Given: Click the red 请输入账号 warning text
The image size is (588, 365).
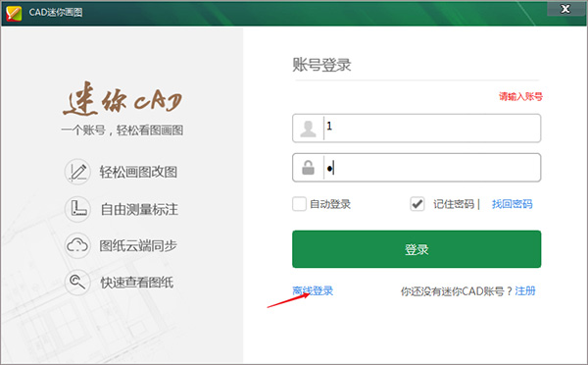Looking at the screenshot, I should [520, 96].
